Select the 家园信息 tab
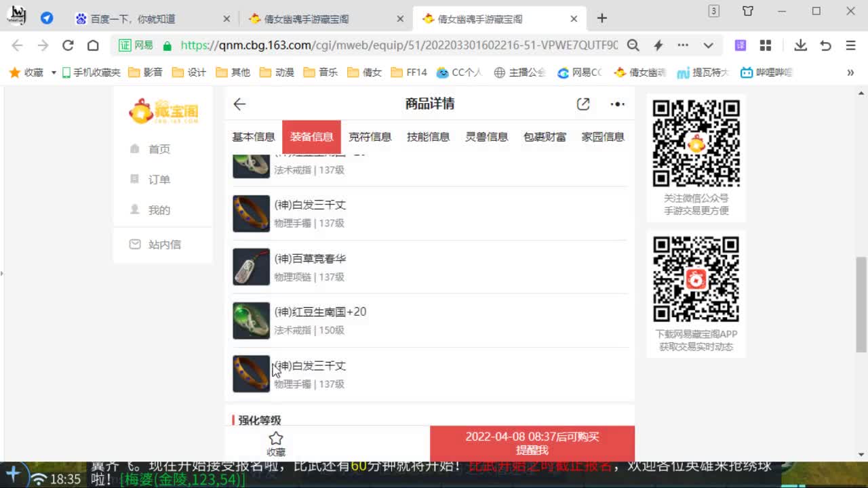This screenshot has width=868, height=488. (x=603, y=137)
